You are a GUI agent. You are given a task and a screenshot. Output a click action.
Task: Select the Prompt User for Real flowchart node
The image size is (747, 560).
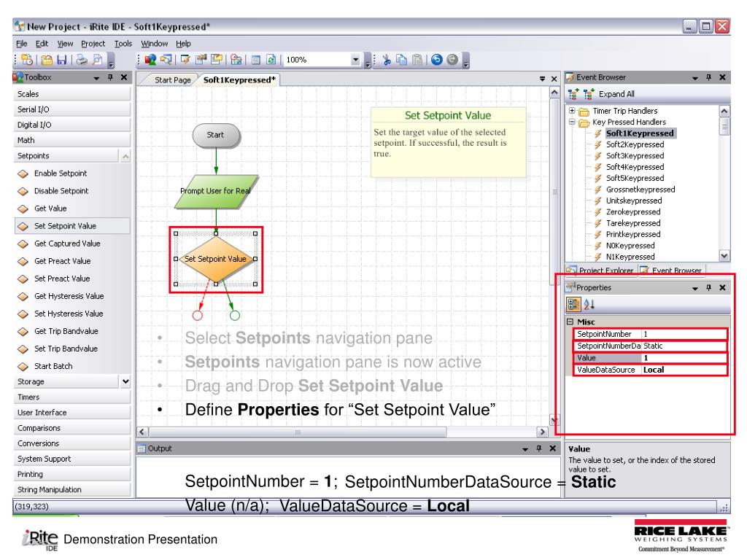[216, 191]
